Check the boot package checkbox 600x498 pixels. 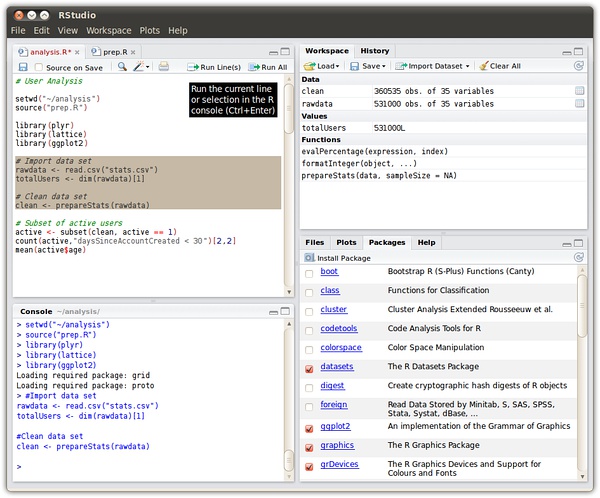(x=309, y=272)
